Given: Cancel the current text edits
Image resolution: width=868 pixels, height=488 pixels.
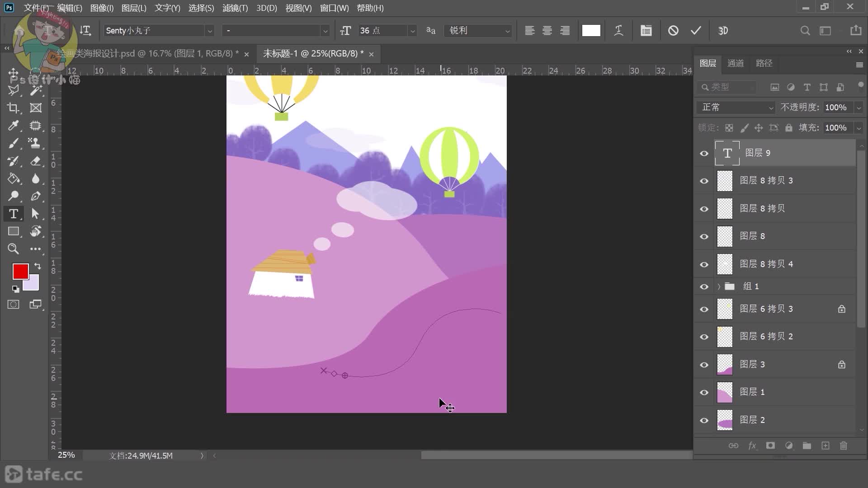Looking at the screenshot, I should [x=673, y=31].
